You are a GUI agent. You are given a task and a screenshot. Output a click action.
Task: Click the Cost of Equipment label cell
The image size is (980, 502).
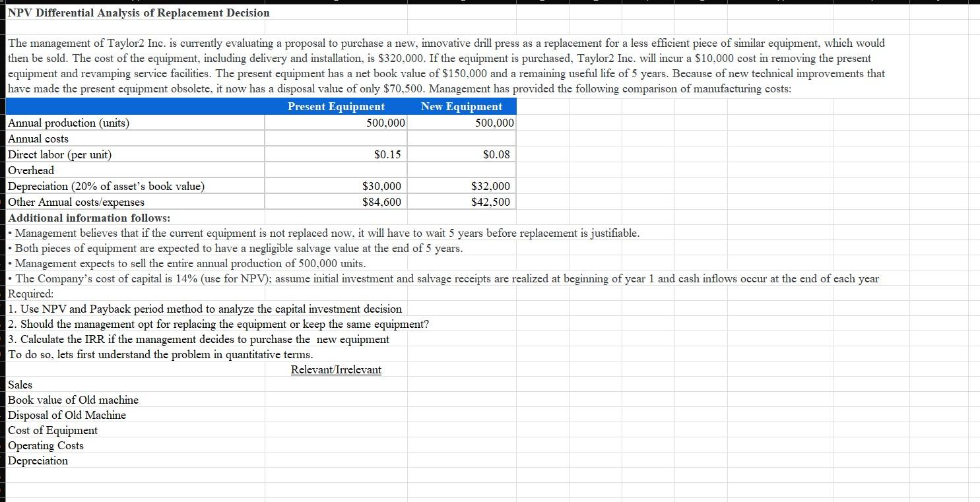[x=52, y=430]
